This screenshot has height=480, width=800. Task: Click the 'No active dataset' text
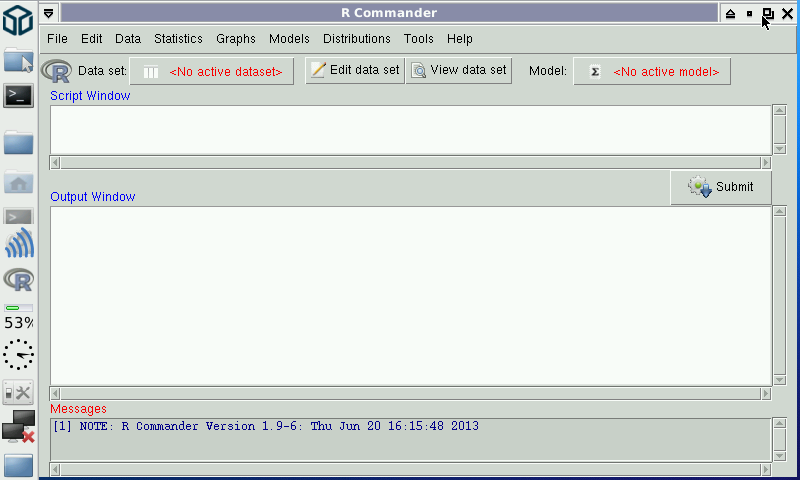[x=226, y=72]
